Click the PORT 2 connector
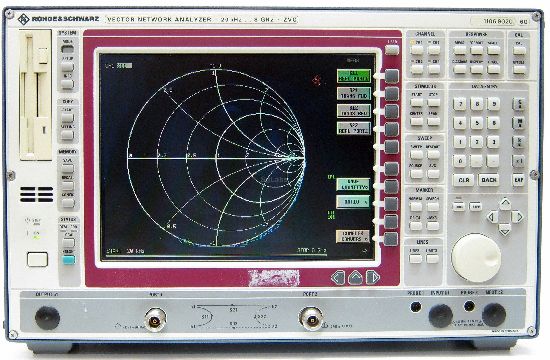The image size is (550, 360). coord(311,320)
